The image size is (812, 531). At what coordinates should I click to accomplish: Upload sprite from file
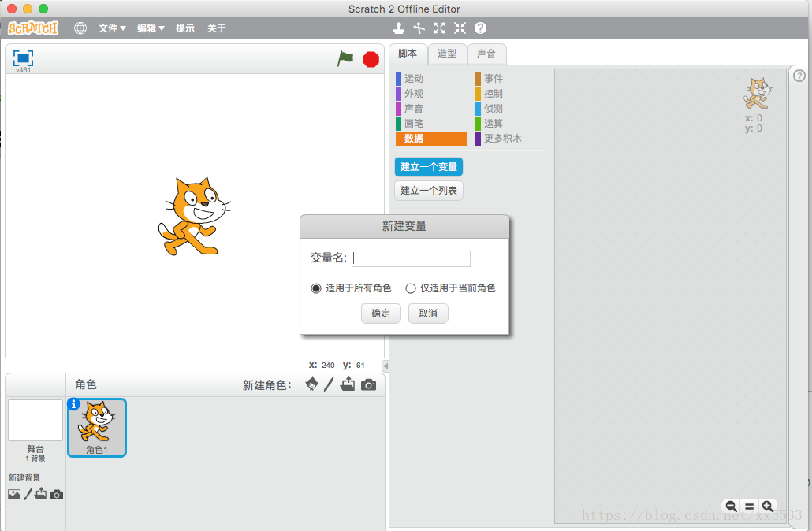(x=348, y=384)
